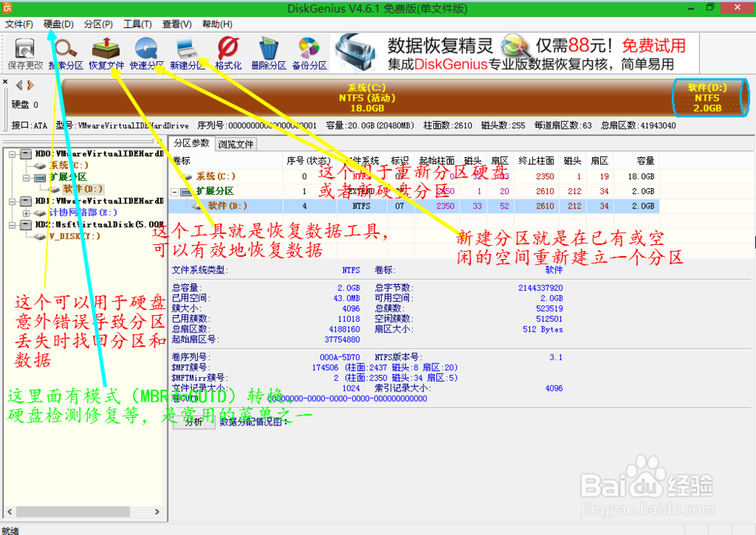This screenshot has width=756, height=535.
Task: Select V_DISK(Y:) in the disk tree
Action: [74, 237]
